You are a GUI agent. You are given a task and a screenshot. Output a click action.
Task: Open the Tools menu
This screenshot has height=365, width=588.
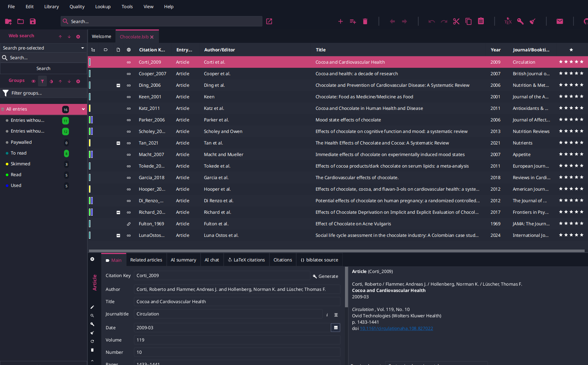click(127, 7)
